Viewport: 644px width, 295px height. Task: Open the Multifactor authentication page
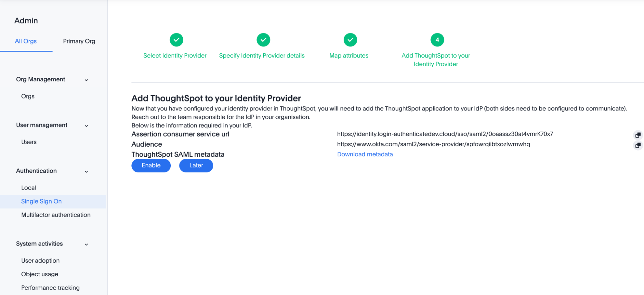[56, 215]
